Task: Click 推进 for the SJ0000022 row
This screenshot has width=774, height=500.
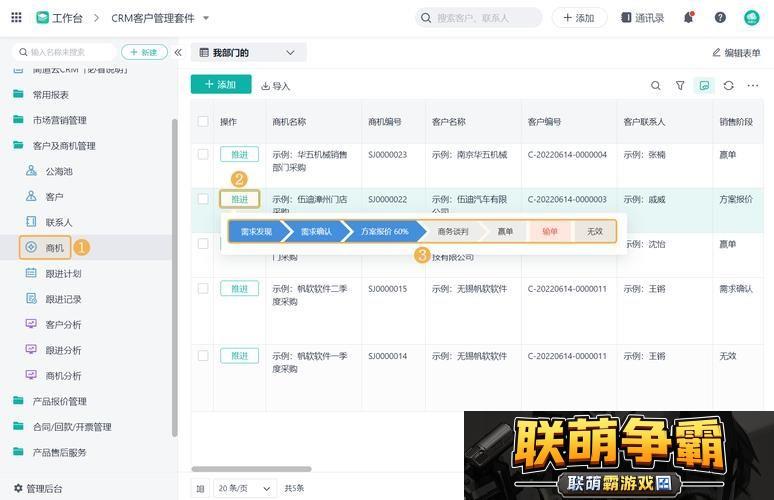Action: coord(239,199)
